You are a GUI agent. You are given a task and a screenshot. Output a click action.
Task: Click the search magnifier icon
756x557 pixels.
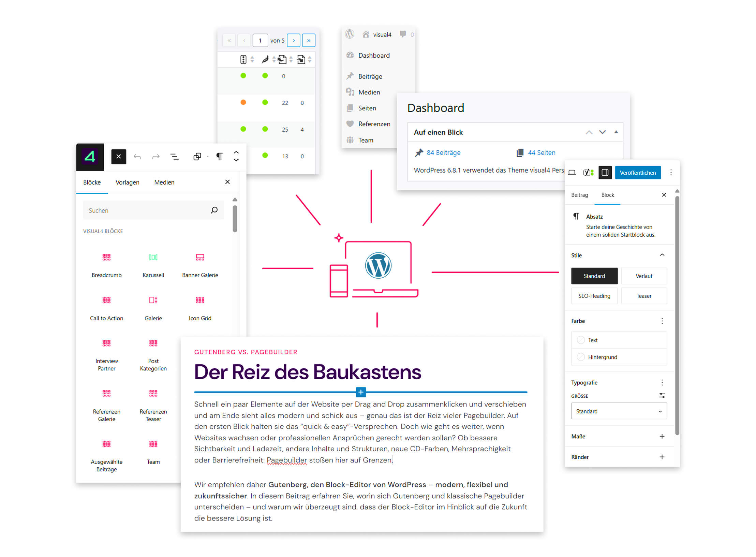[x=214, y=210]
